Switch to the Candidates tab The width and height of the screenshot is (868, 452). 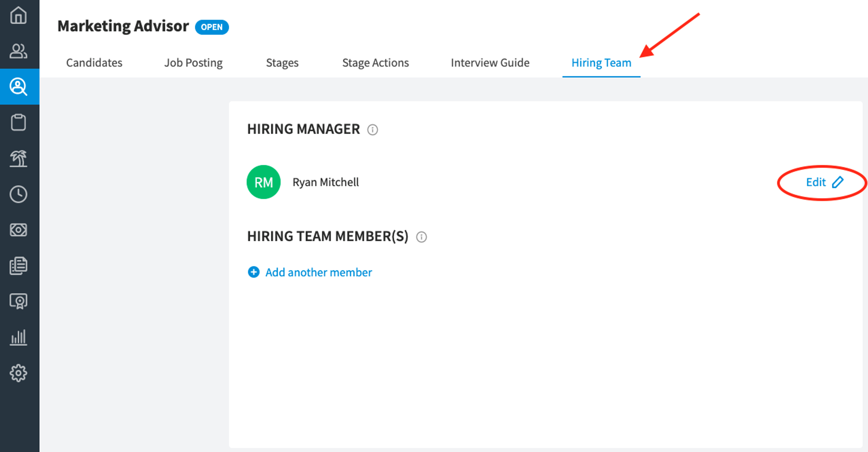click(94, 63)
